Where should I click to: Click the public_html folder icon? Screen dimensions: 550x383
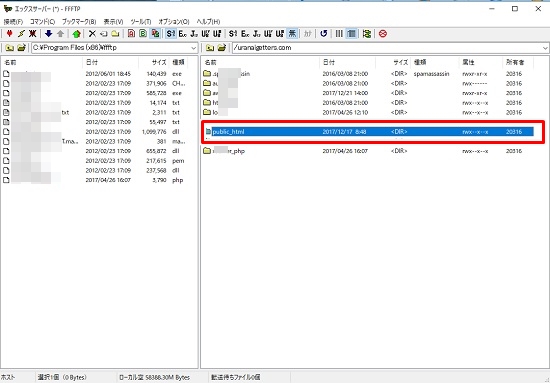(x=208, y=132)
